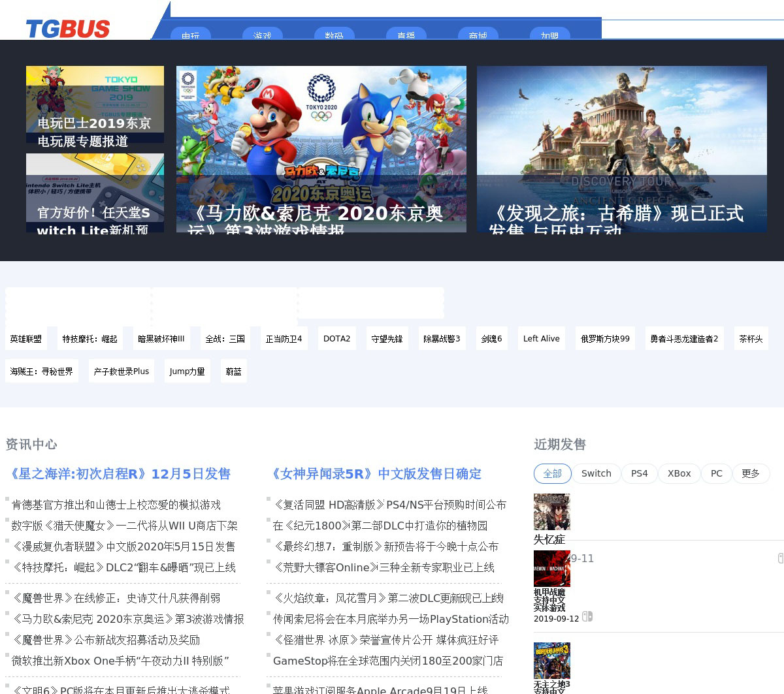Open the Daemon X Machina cover image

click(x=551, y=569)
